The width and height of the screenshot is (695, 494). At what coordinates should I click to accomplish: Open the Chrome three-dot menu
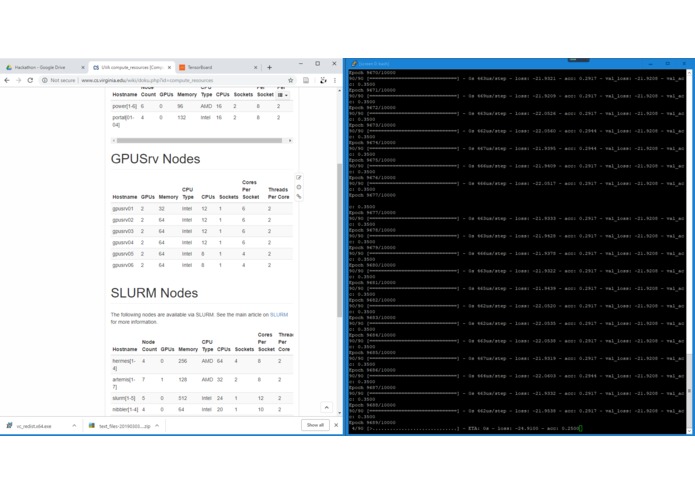[335, 80]
